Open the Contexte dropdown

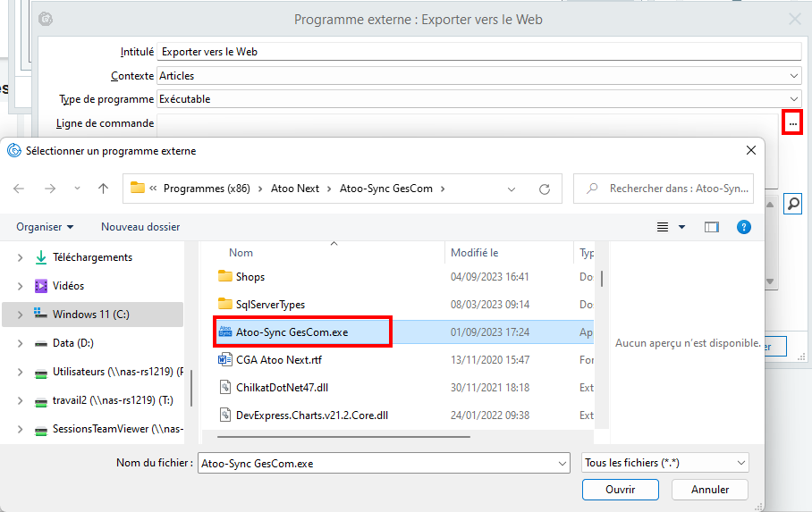click(479, 76)
